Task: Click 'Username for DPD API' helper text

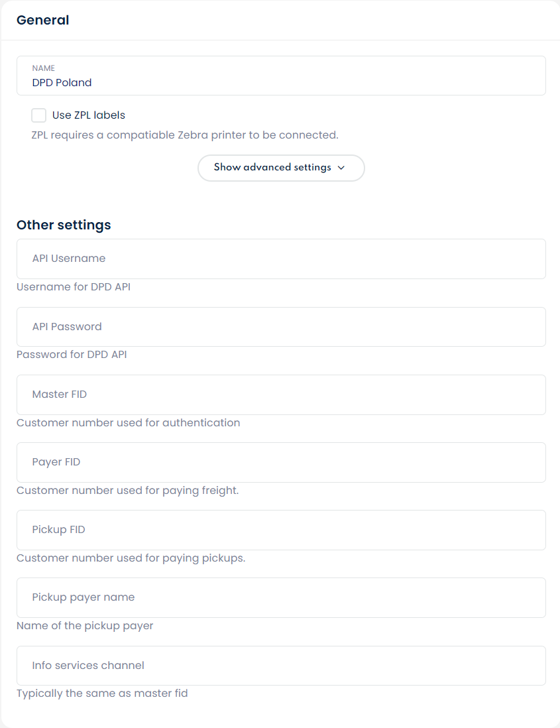Action: pyautogui.click(x=74, y=287)
